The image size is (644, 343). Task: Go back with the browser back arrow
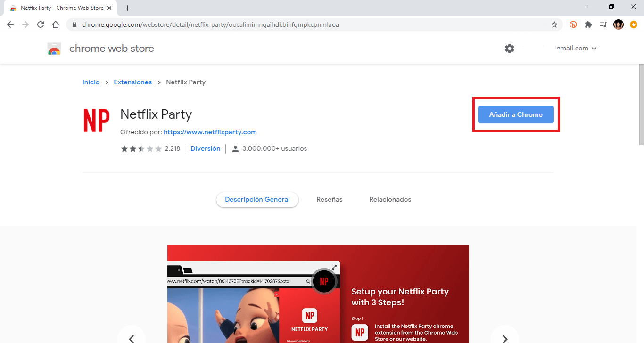tap(10, 24)
